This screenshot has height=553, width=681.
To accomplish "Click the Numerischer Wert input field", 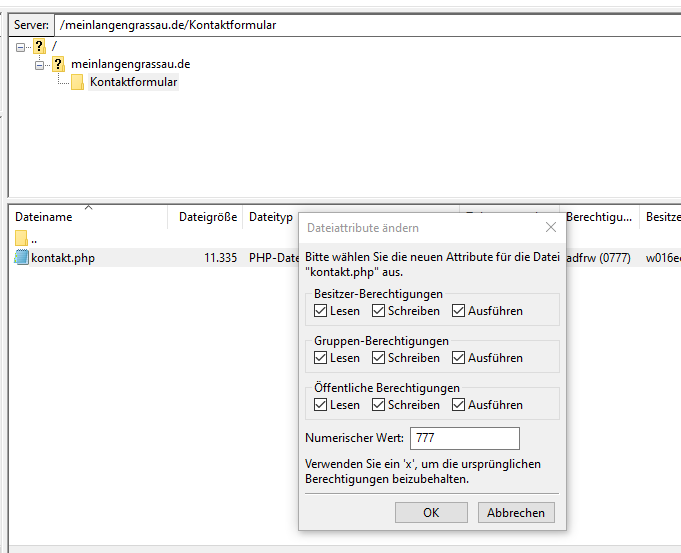I will (x=465, y=438).
